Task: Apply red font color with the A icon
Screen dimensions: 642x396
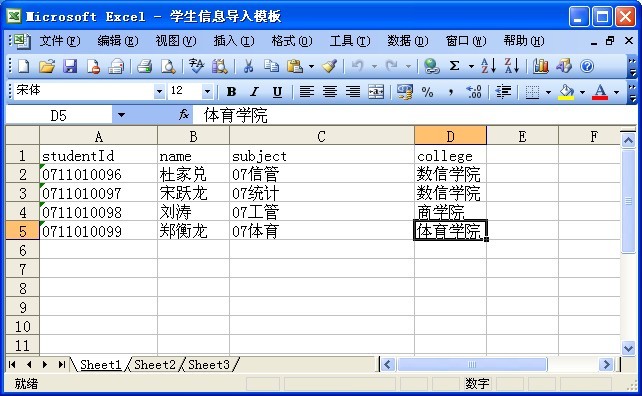Action: 600,92
